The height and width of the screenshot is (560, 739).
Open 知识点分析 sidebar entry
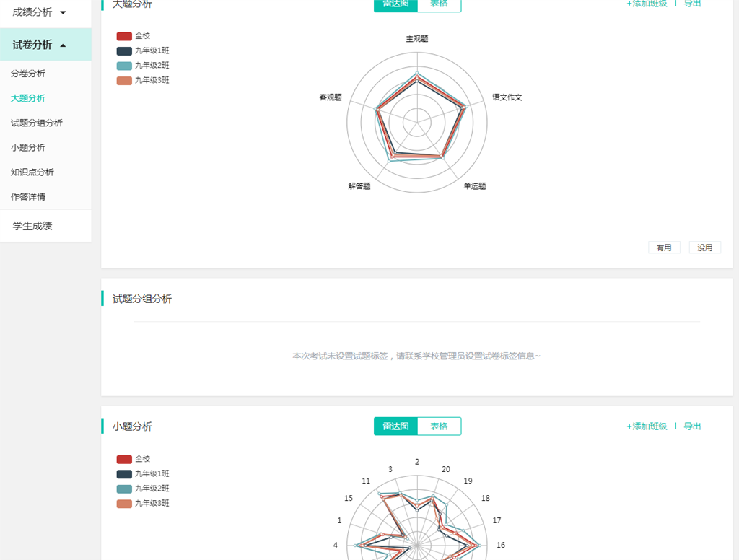point(32,172)
